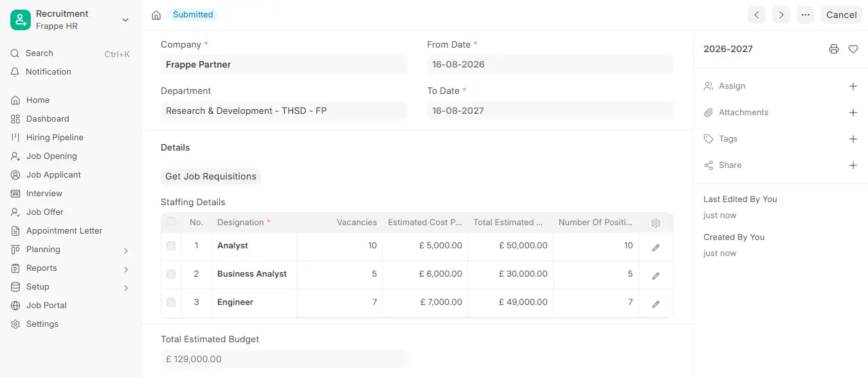
Task: Edit the Business Analyst row with the pencil
Action: pyautogui.click(x=656, y=275)
